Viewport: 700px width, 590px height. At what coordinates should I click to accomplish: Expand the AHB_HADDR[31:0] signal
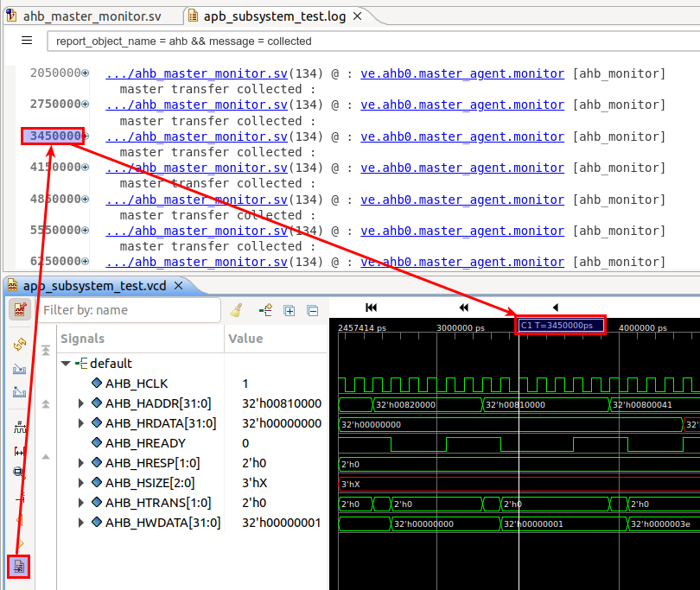(x=80, y=403)
